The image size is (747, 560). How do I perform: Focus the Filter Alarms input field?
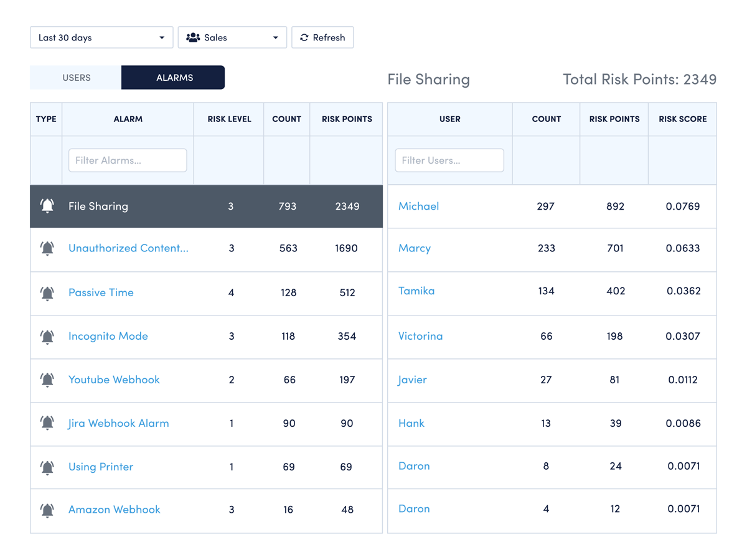pos(128,161)
